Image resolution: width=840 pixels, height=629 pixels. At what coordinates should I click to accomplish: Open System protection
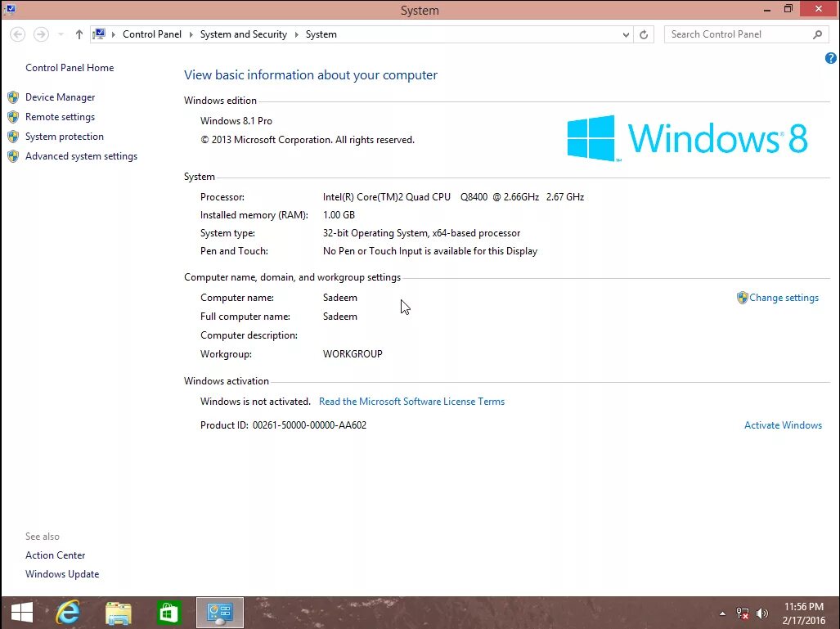(64, 136)
